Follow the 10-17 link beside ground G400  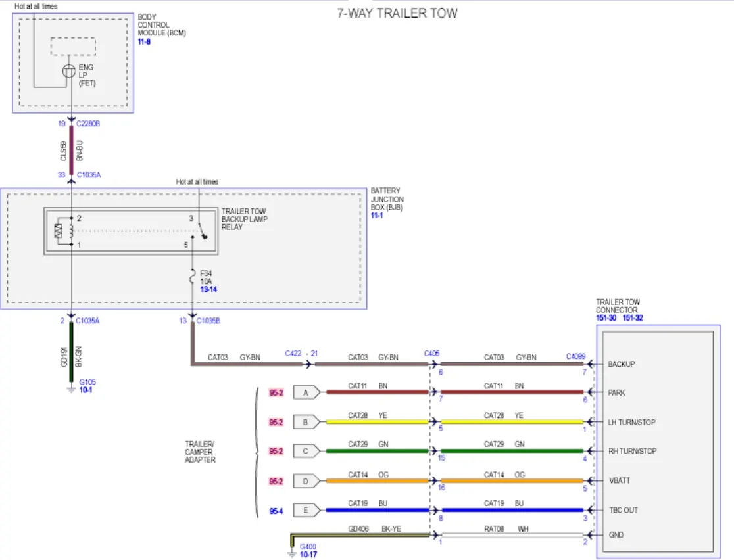(x=308, y=555)
